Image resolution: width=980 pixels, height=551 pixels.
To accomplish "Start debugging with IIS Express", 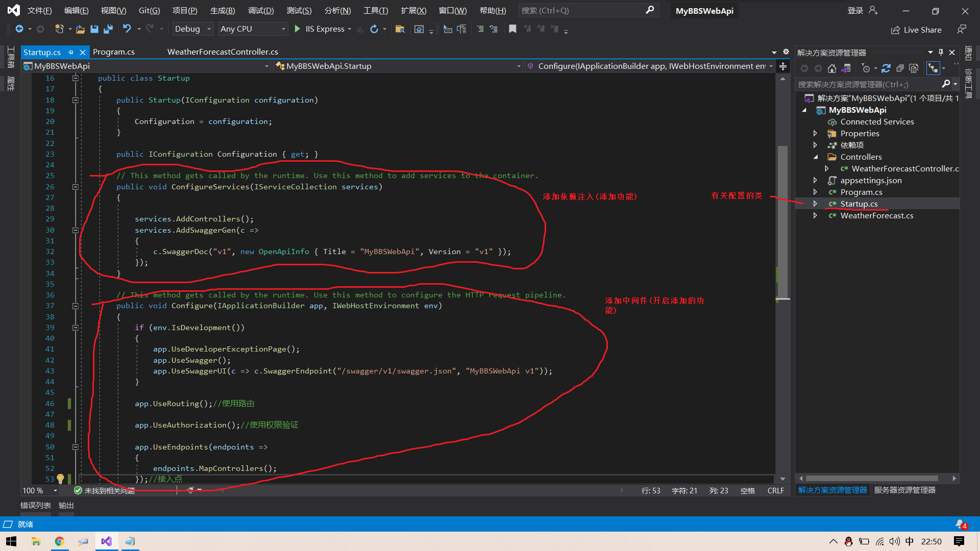I will (x=319, y=29).
